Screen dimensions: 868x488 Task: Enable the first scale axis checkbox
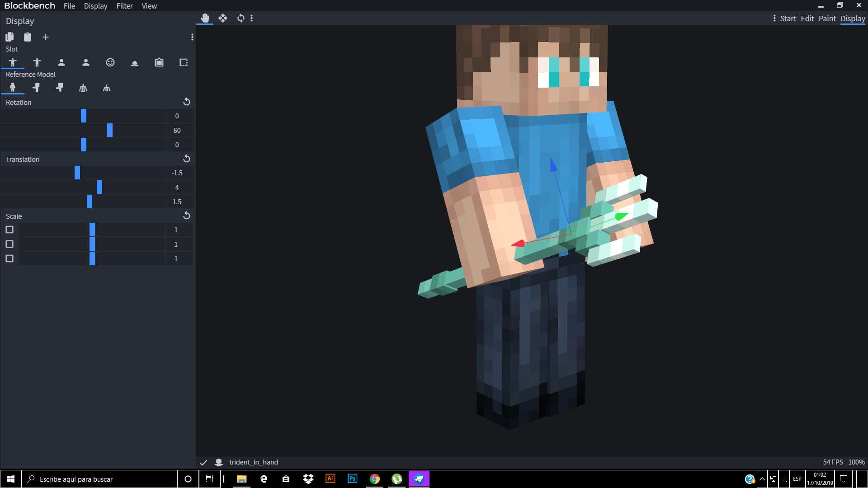click(9, 230)
